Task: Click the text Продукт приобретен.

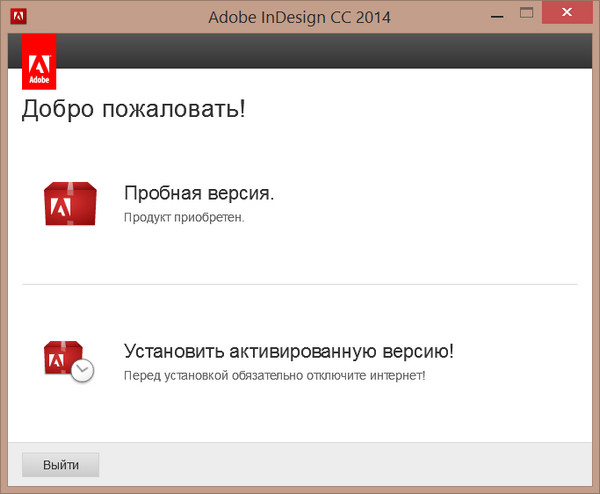Action: pyautogui.click(x=184, y=217)
